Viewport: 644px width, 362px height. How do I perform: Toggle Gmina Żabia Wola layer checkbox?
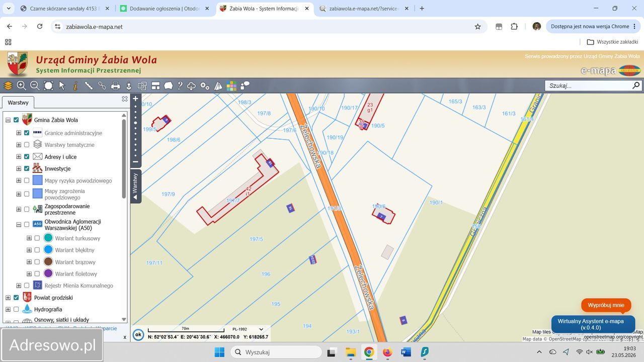pos(16,120)
